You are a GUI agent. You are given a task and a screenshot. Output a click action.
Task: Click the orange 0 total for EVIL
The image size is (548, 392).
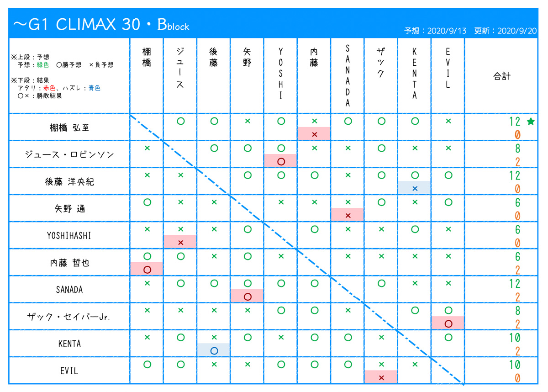(518, 378)
